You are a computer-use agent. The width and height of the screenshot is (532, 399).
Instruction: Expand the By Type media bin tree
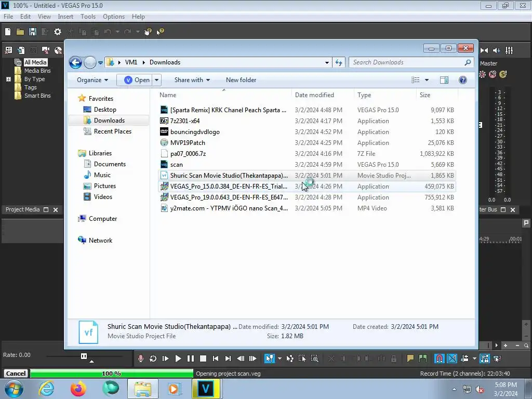pyautogui.click(x=8, y=79)
